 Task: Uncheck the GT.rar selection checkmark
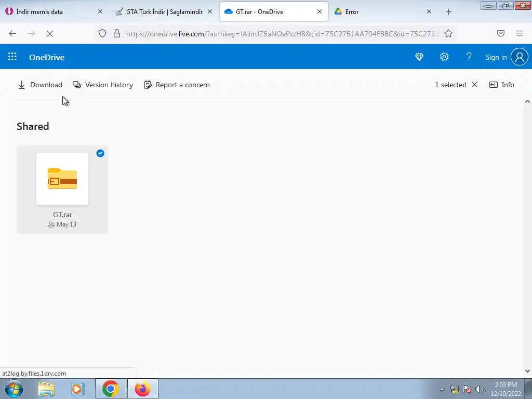tap(100, 153)
